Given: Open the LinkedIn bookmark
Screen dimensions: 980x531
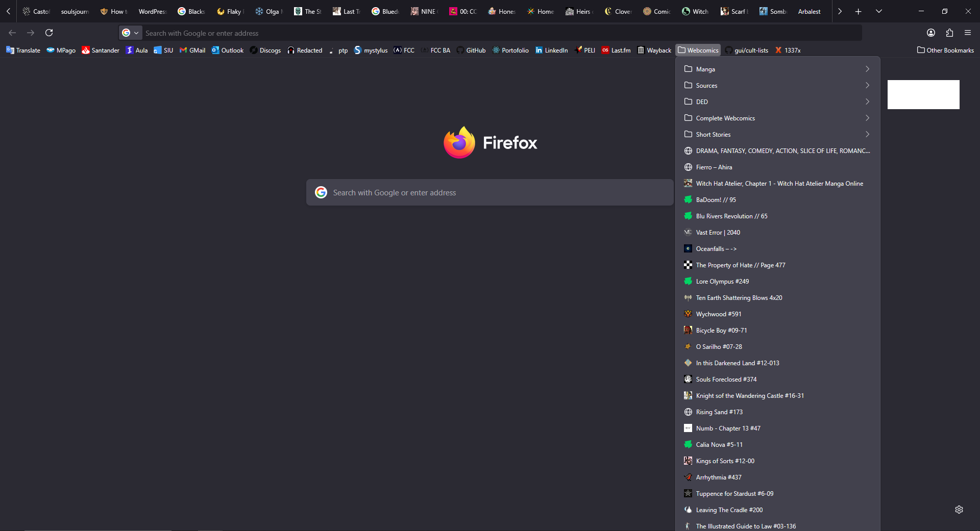Looking at the screenshot, I should point(552,50).
